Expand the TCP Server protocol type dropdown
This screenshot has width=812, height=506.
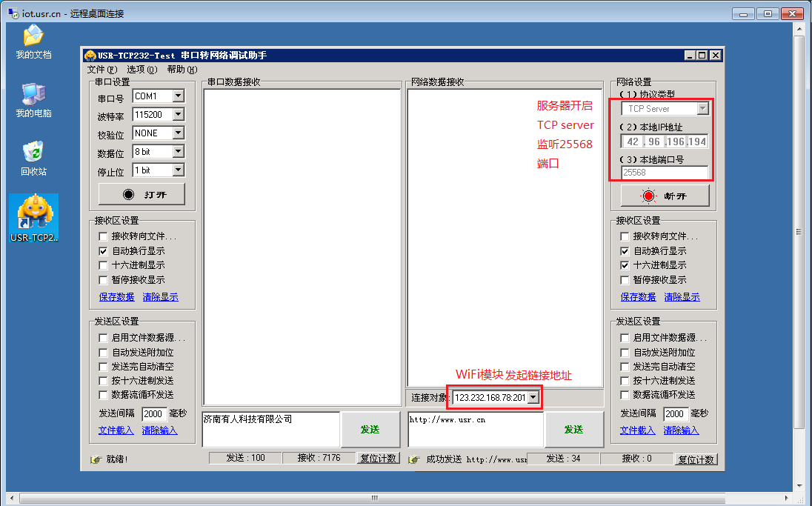pos(703,108)
